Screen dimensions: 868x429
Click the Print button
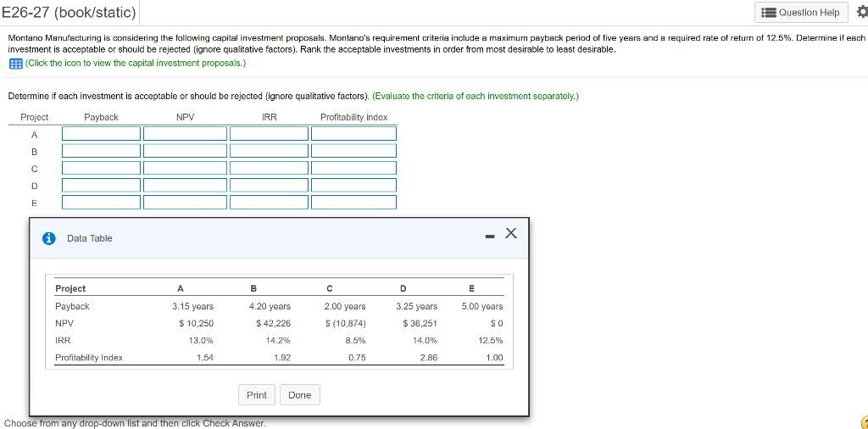pos(256,395)
